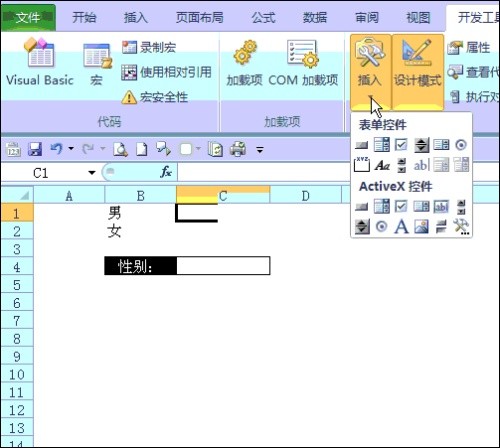This screenshot has height=448, width=500.
Task: Toggle 设计模式 (Design Mode)
Action: tap(418, 71)
